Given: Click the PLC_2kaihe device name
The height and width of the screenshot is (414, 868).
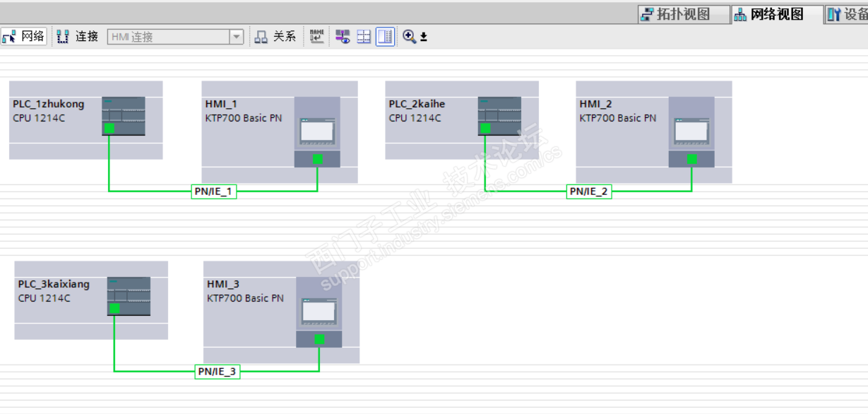Looking at the screenshot, I should pos(417,104).
